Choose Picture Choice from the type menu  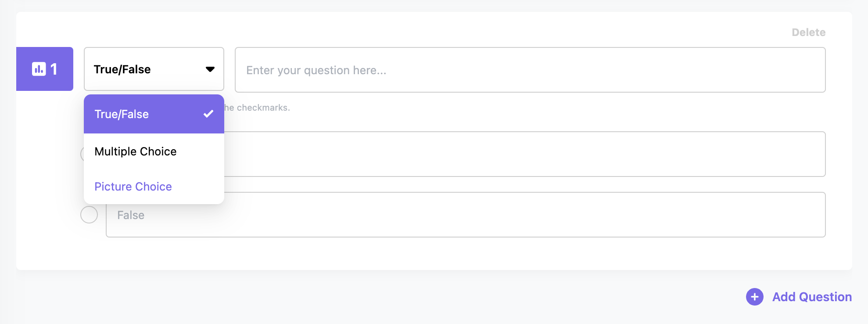coord(133,187)
